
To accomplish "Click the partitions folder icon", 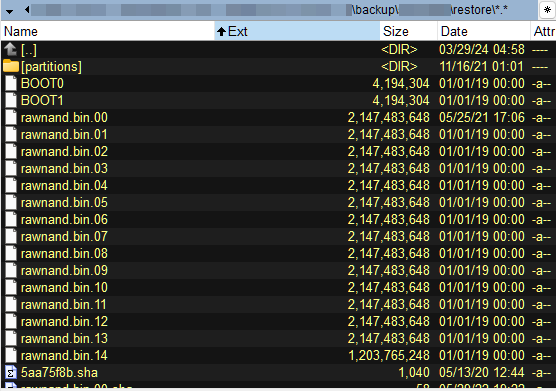I will point(11,66).
